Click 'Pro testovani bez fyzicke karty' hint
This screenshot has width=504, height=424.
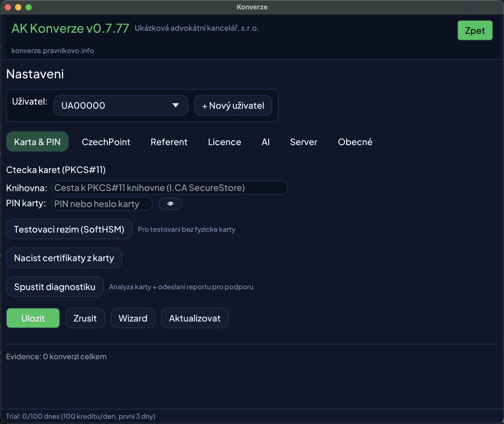point(186,229)
